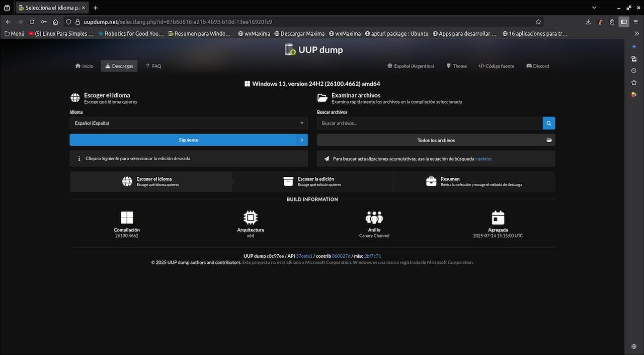Expand the list all tabs chevron
The height and width of the screenshot is (355, 644).
pos(594,8)
